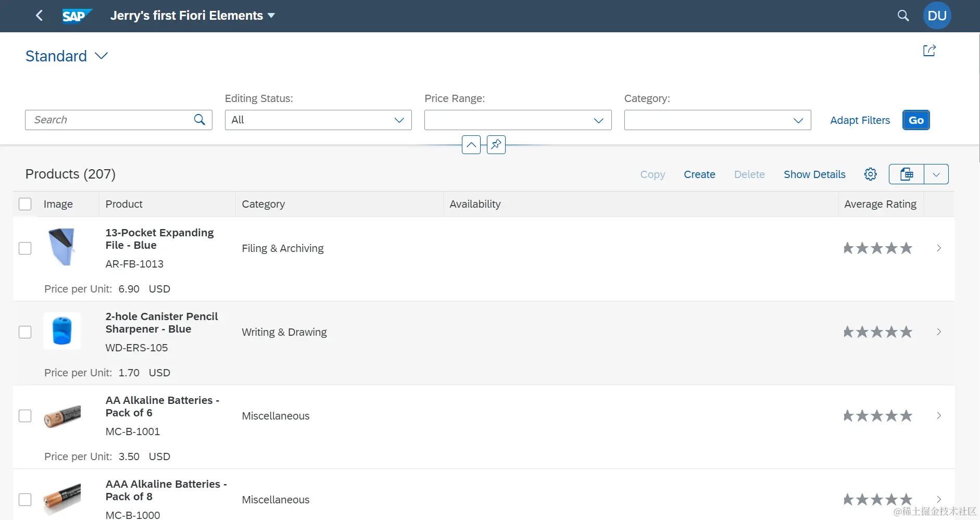Screen dimensions: 980x520
Task: Click rating stars of 2-hole Canister Pencil Sharpener
Action: click(878, 332)
